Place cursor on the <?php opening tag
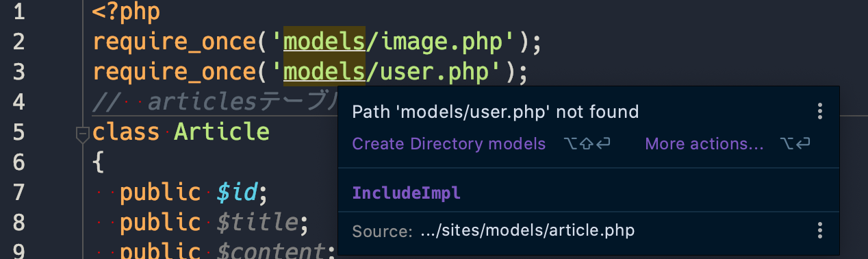The image size is (868, 259). 126,12
